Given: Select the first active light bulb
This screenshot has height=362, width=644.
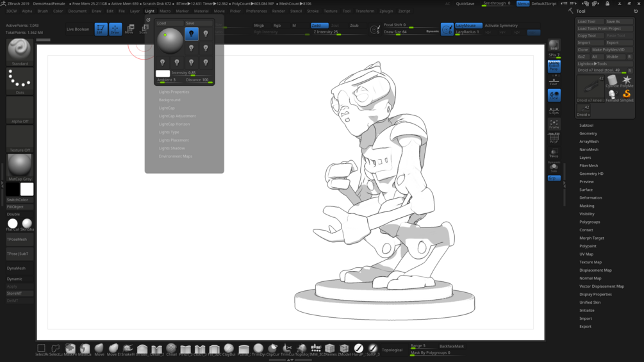Looking at the screenshot, I should coord(192,34).
